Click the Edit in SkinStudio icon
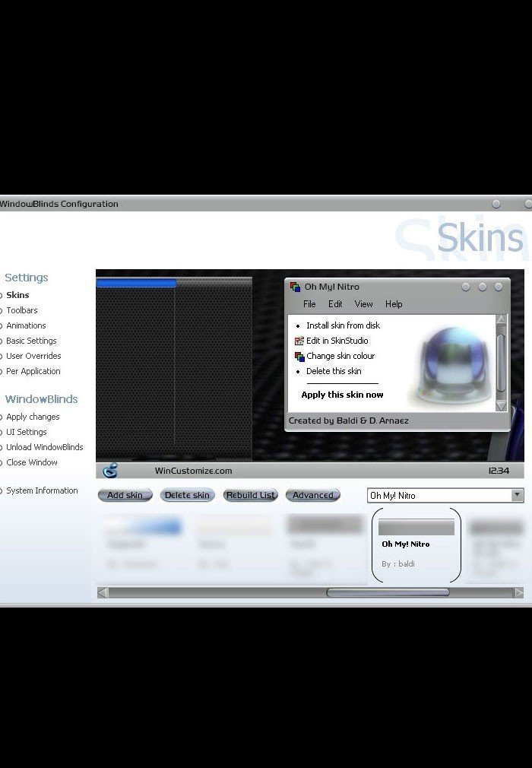The image size is (532, 768). pos(299,341)
